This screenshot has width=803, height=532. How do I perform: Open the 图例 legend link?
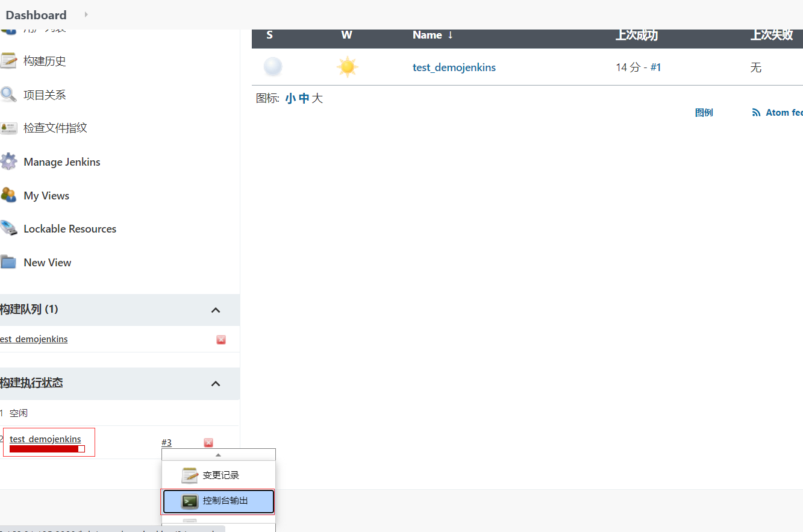(704, 113)
